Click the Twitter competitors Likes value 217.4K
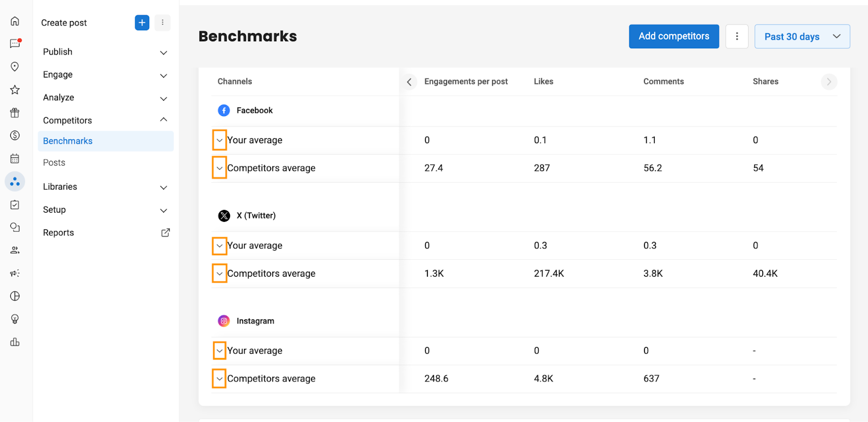 tap(549, 274)
